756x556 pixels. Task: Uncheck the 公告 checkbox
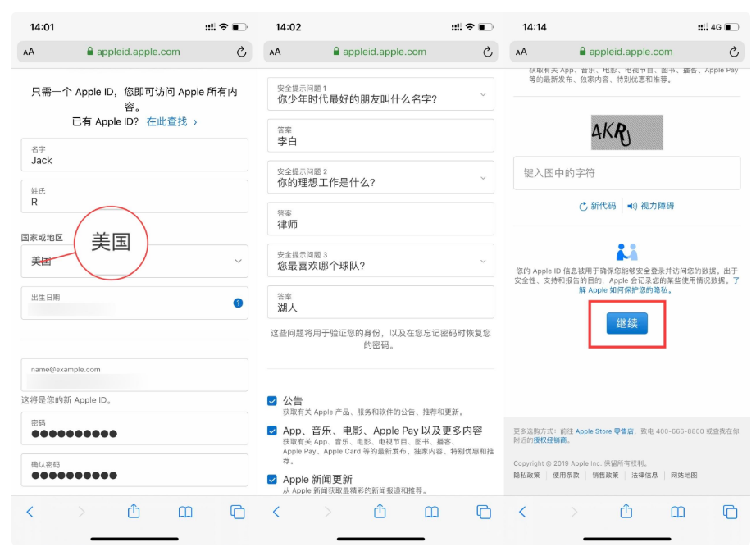coord(272,401)
